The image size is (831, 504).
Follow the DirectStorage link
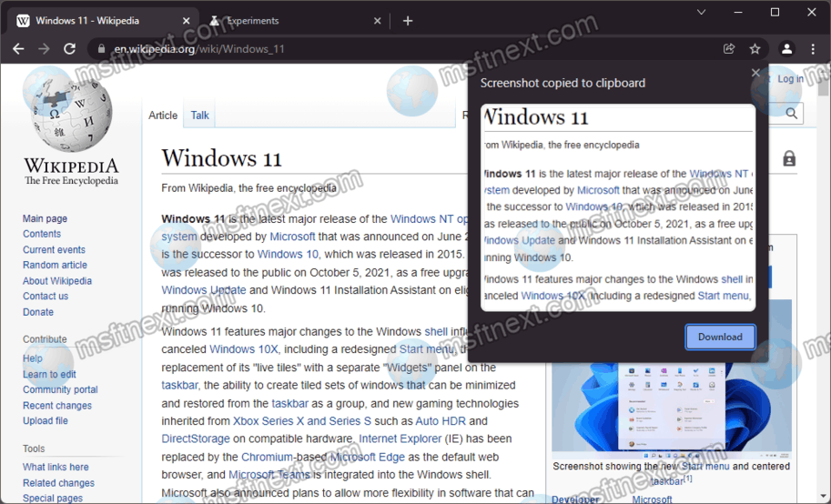tap(196, 438)
